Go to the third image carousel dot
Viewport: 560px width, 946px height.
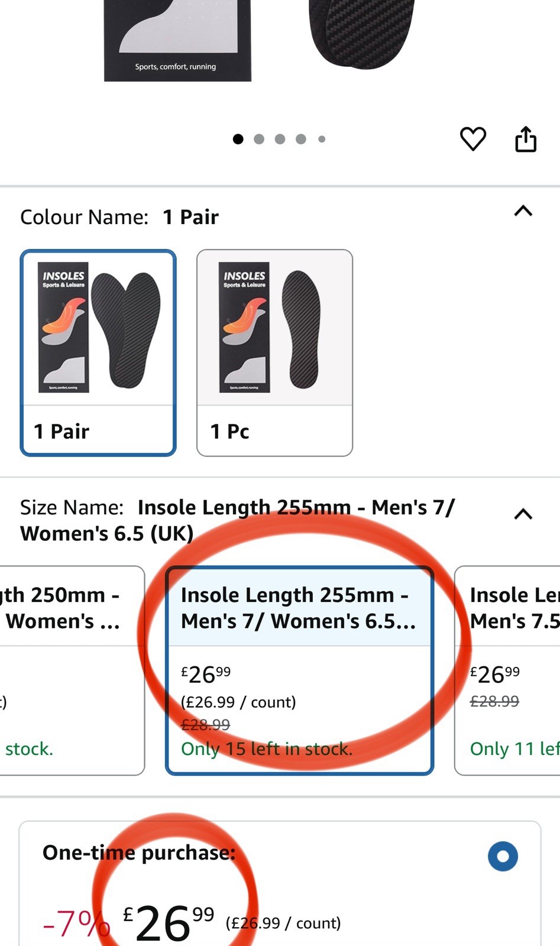[280, 139]
